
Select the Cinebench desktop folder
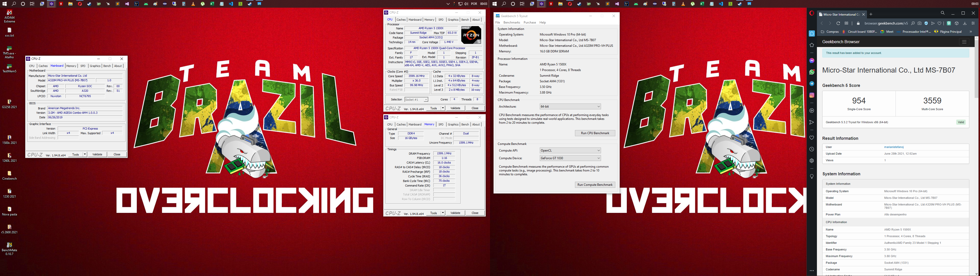pos(9,175)
